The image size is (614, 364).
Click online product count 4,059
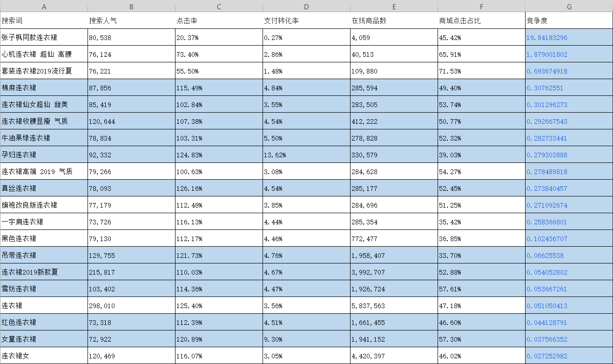[x=394, y=37]
